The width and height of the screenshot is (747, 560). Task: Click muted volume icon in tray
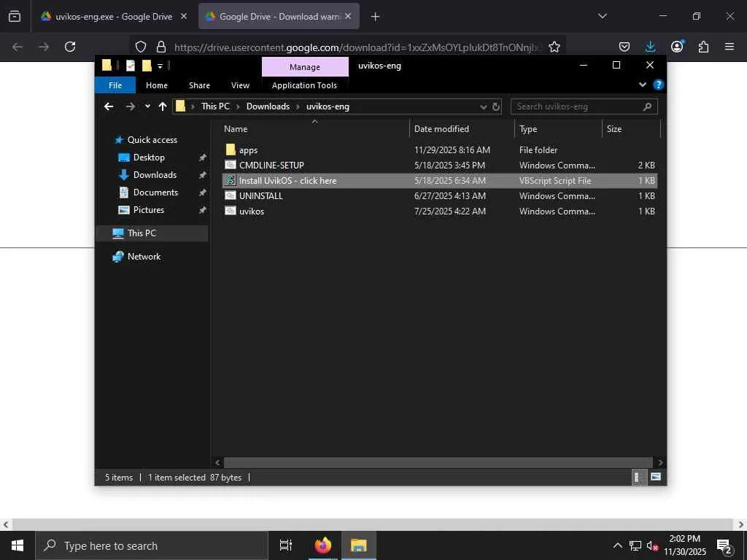[652, 545]
